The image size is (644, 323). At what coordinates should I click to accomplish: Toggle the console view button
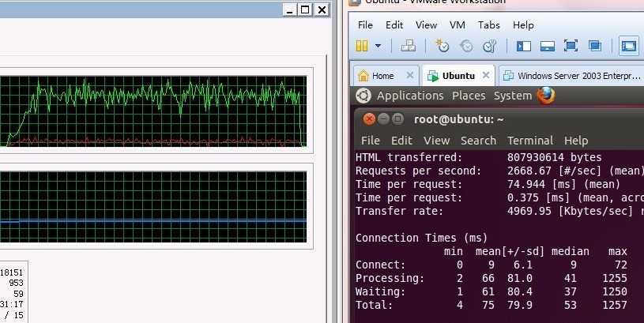[629, 46]
